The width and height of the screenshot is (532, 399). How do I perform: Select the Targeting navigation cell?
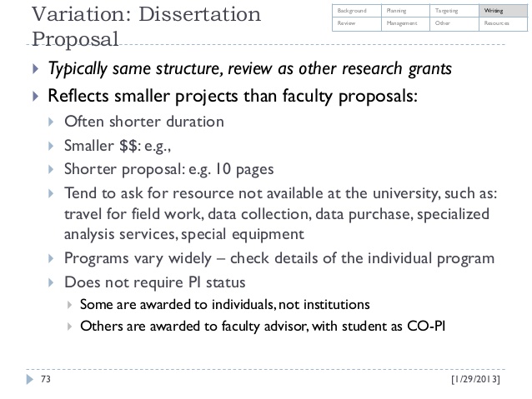coord(454,11)
